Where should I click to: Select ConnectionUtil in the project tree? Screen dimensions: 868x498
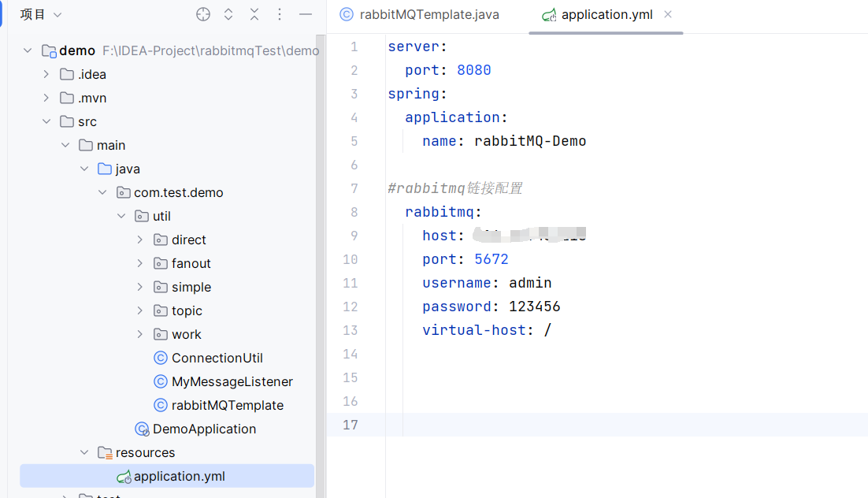[x=217, y=358]
